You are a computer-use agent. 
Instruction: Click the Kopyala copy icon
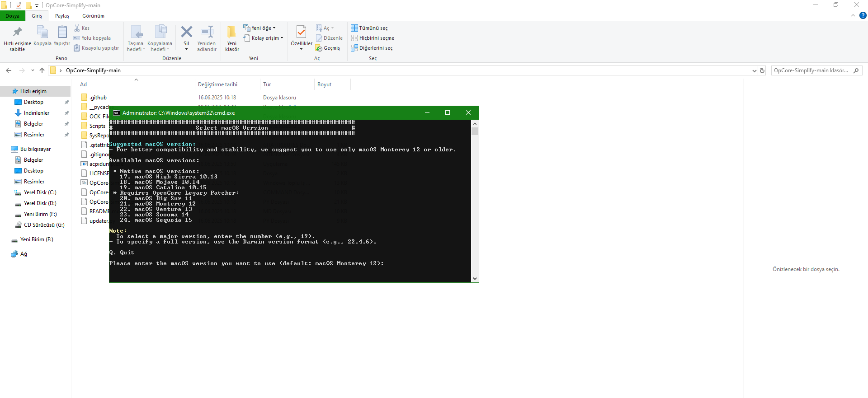pos(42,33)
